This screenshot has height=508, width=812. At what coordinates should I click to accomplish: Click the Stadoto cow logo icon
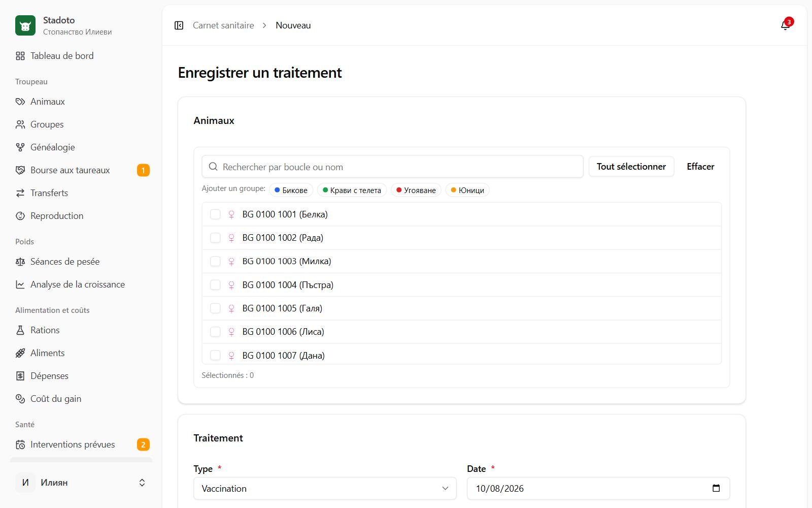[25, 25]
